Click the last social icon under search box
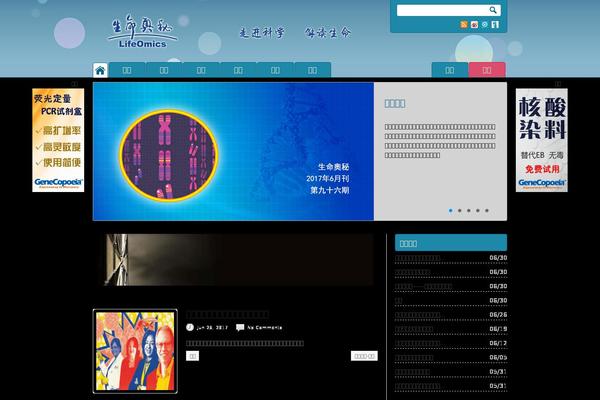This screenshot has height=400, width=600. (496, 24)
